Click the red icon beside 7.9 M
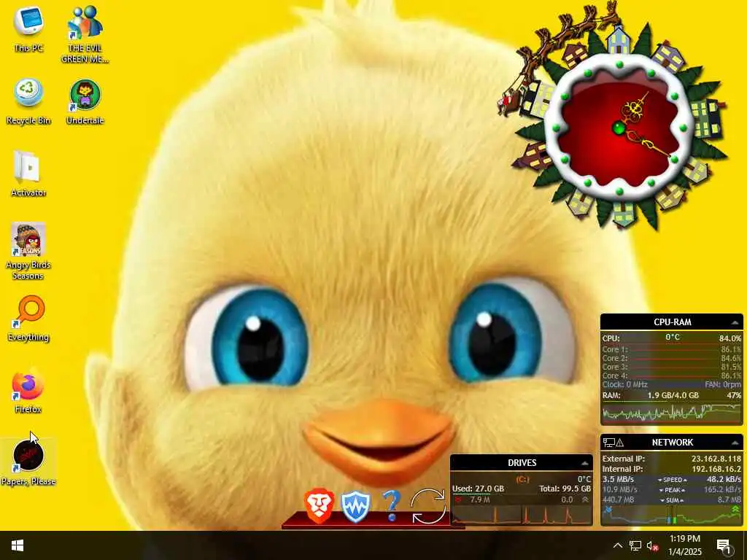747x560 pixels. coord(458,499)
